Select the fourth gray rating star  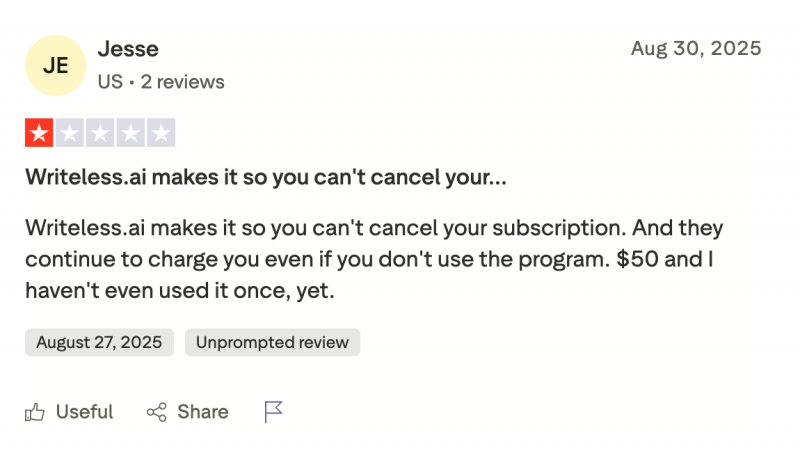coord(130,133)
